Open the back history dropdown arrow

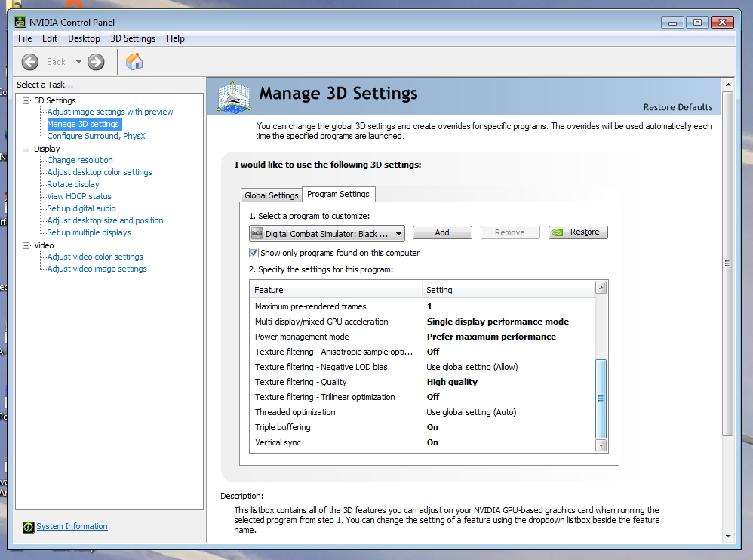tap(78, 62)
